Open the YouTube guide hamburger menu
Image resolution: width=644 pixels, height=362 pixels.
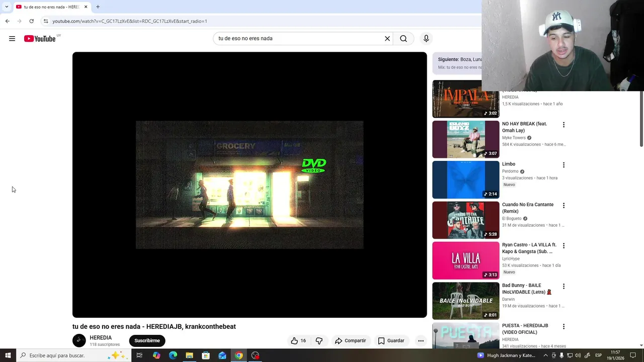[12, 39]
